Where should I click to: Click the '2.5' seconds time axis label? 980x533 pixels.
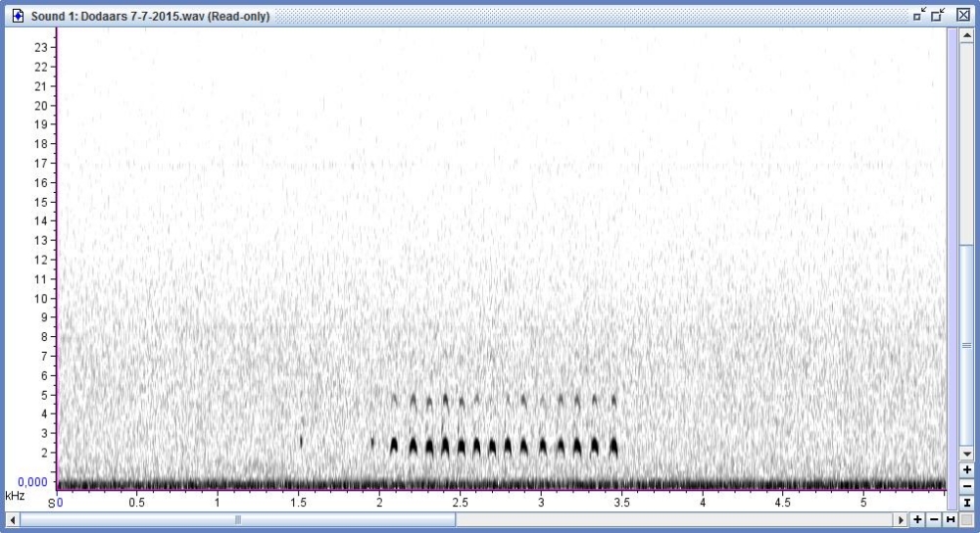tap(460, 503)
